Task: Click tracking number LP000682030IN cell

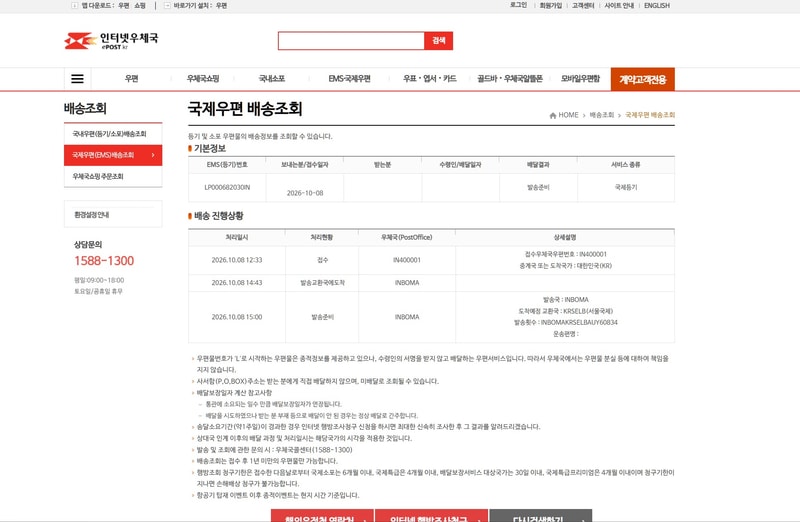Action: click(227, 187)
